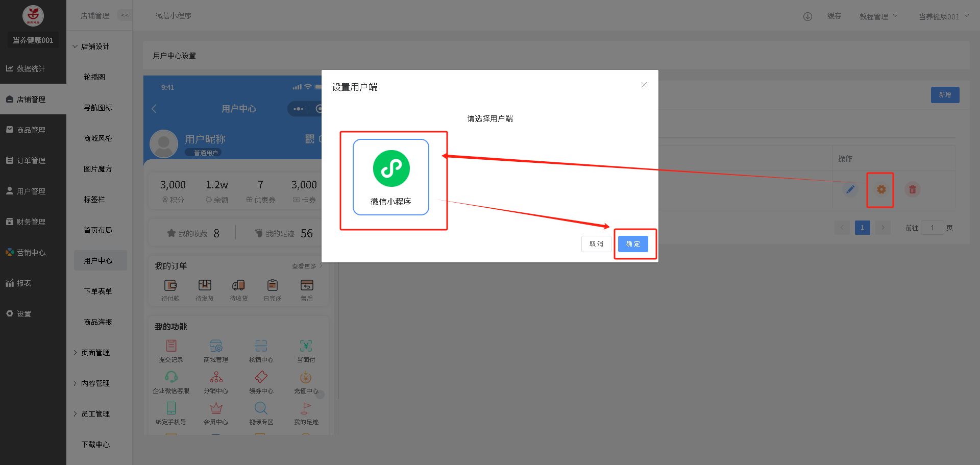Screen dimensions: 980x465
Task: Collapse the 店铺设计 menu group
Action: pyautogui.click(x=94, y=46)
